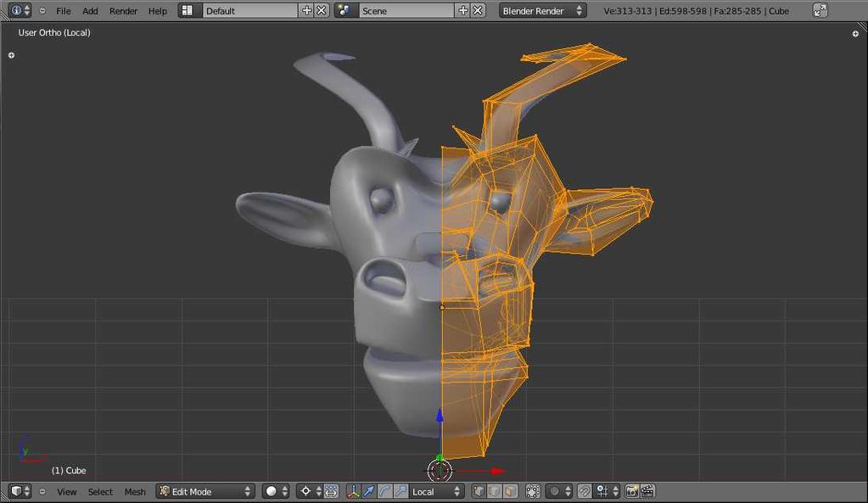Open the Help menu
The width and height of the screenshot is (868, 503).
(157, 10)
